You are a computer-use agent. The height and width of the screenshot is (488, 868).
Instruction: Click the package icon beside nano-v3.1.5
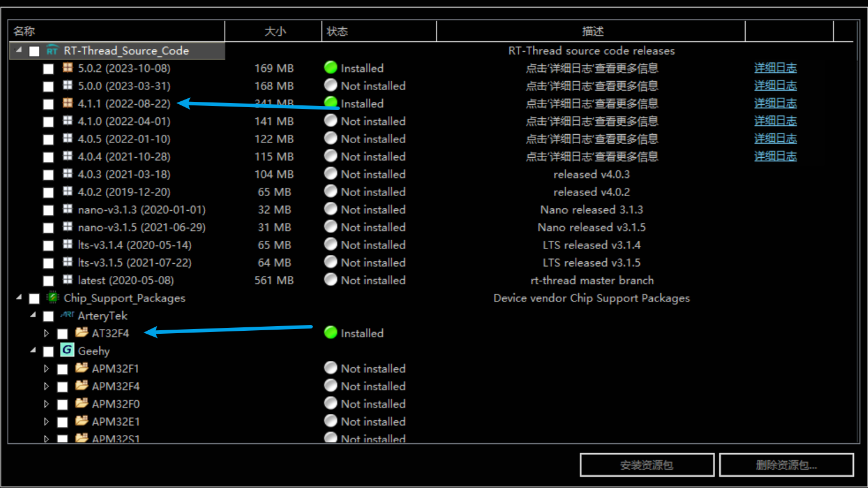68,227
